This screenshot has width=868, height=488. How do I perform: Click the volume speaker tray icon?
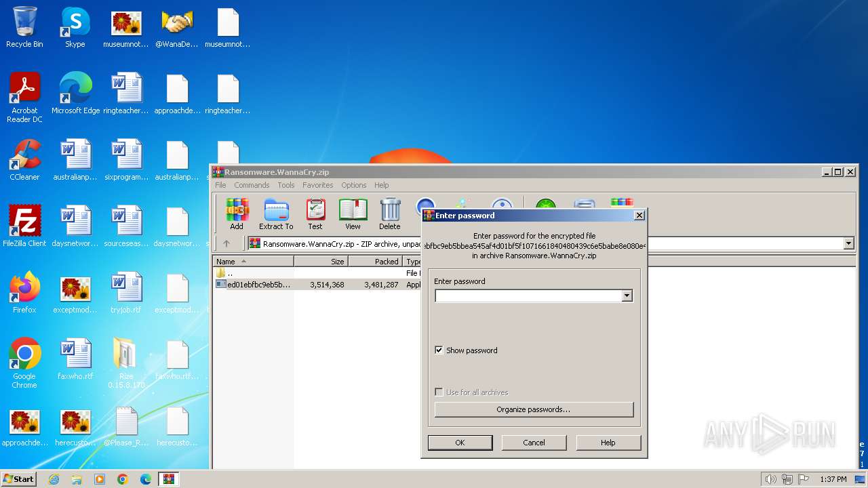coord(770,479)
